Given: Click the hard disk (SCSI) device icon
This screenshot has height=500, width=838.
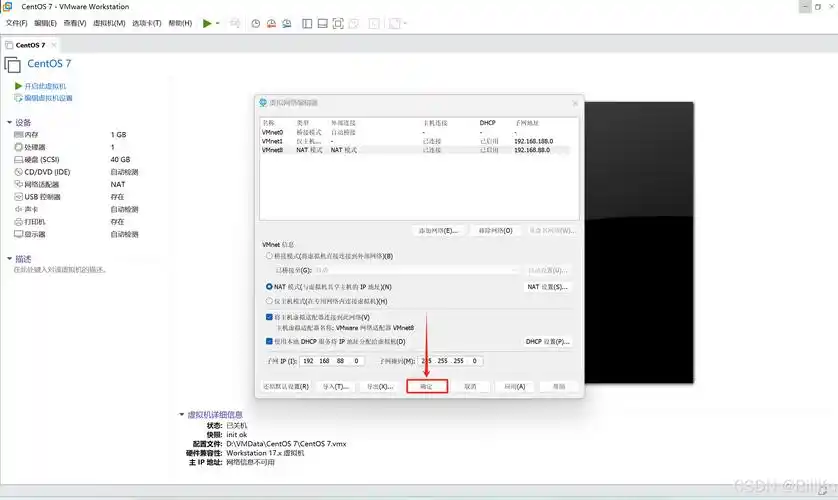Looking at the screenshot, I should tap(18, 159).
